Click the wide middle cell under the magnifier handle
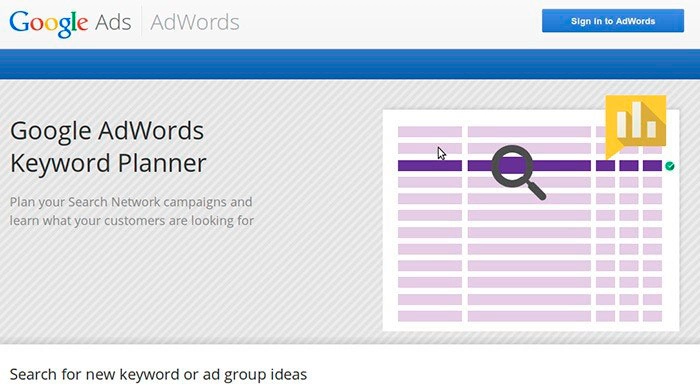This screenshot has width=700, height=390. [x=529, y=199]
